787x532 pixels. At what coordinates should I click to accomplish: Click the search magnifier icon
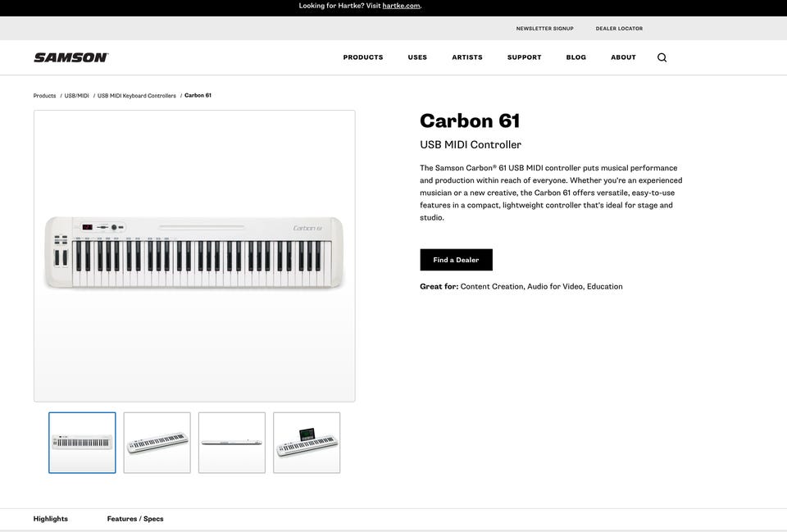pos(662,57)
